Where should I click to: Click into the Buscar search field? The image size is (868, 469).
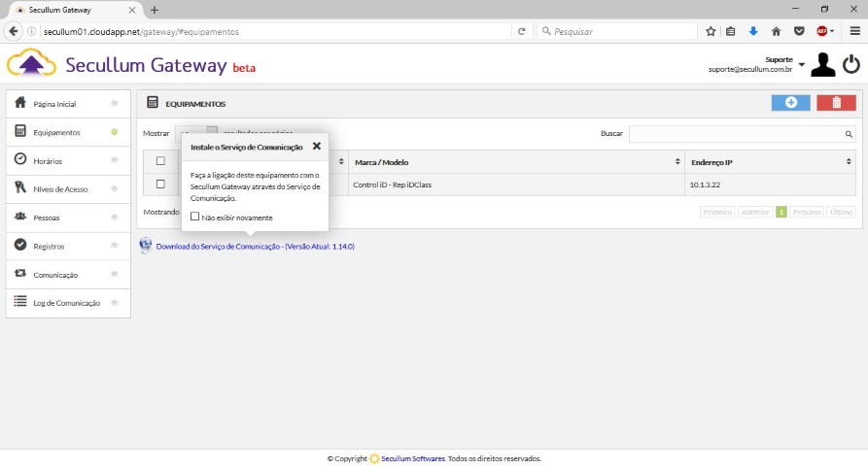click(734, 134)
